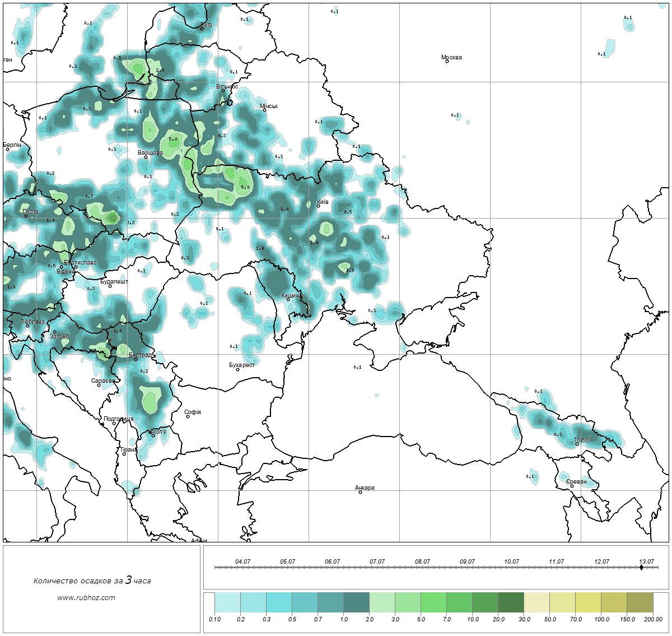The image size is (672, 636).
Task: Select the Варшава city marker
Action: point(146,157)
